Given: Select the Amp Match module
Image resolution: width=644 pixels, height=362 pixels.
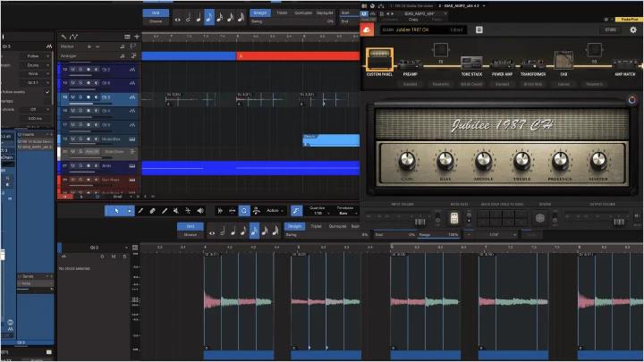Looking at the screenshot, I should click(624, 68).
